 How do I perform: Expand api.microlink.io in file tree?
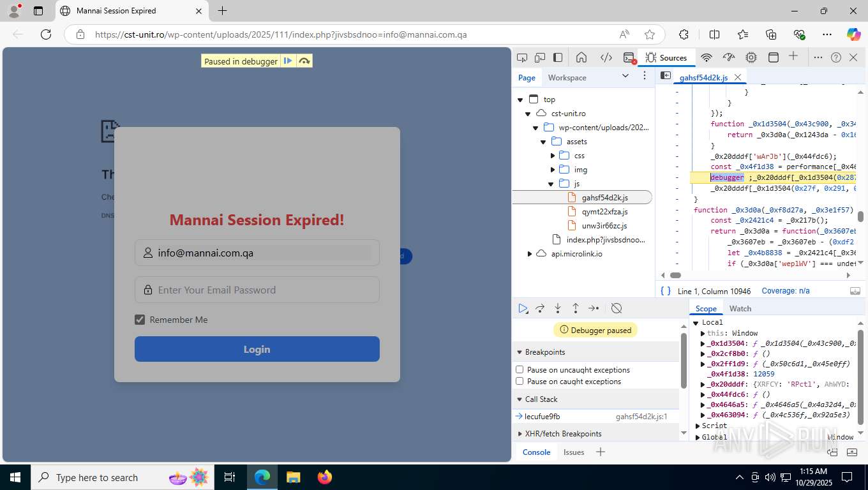530,254
